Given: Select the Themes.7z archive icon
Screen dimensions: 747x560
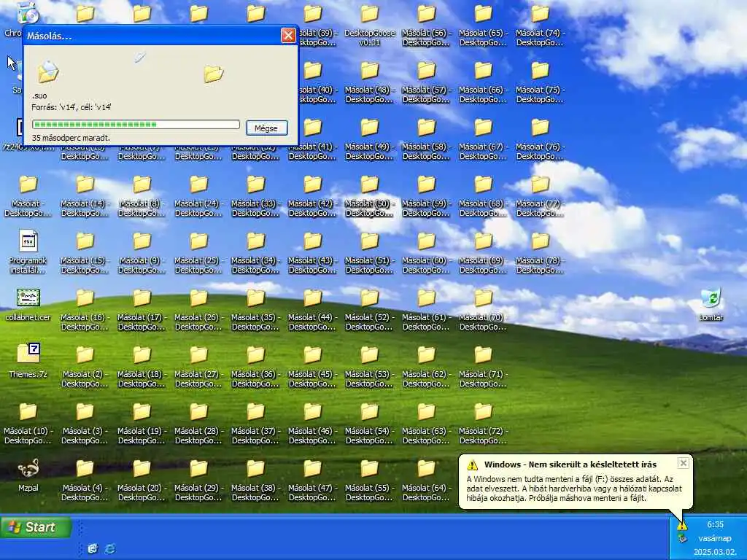Looking at the screenshot, I should (28, 361).
